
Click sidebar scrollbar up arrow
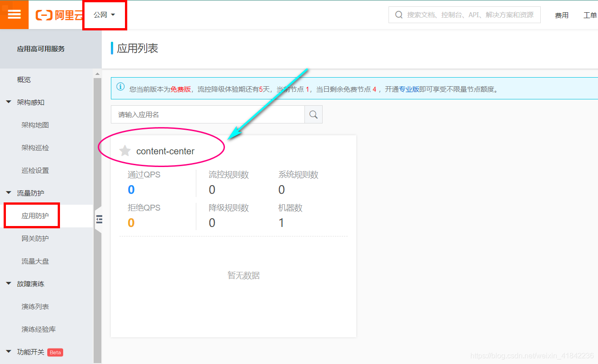tap(97, 74)
